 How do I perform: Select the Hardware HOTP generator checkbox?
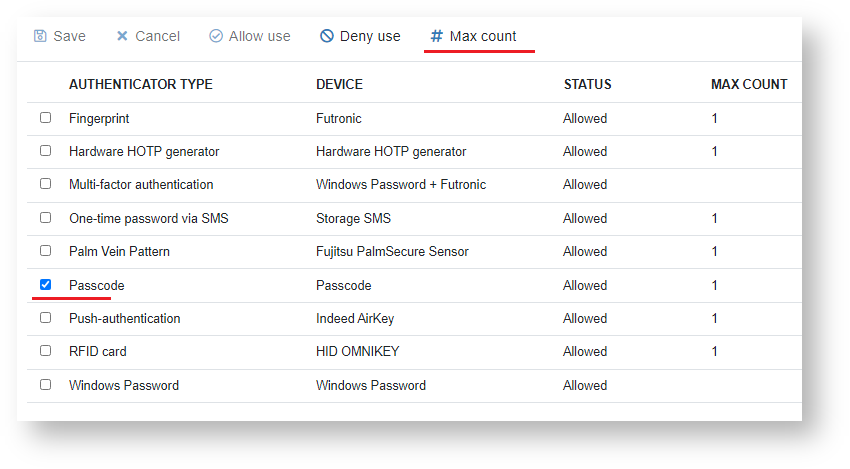[x=45, y=151]
